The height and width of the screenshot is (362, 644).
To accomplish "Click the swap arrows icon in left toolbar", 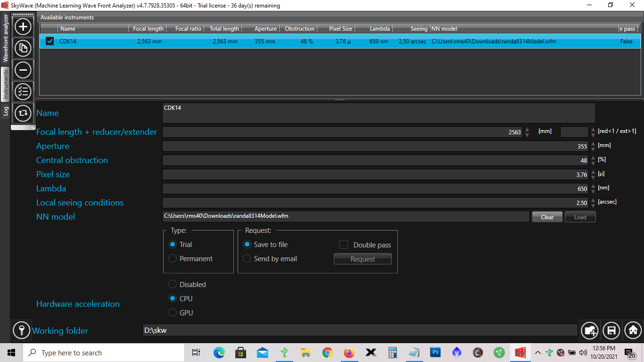I will [x=23, y=113].
